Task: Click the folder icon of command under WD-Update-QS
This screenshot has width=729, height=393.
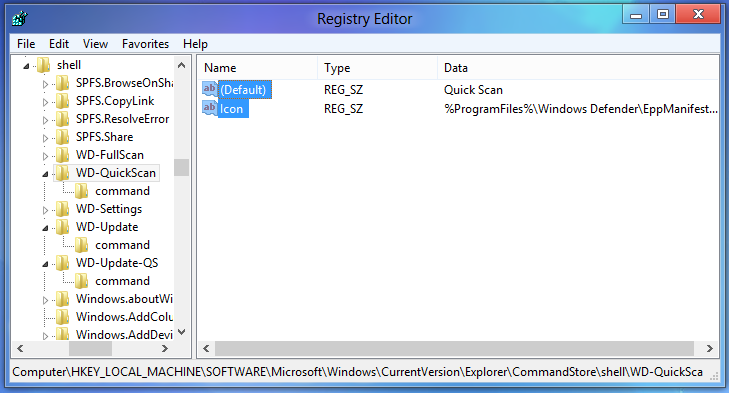Action: (82, 281)
